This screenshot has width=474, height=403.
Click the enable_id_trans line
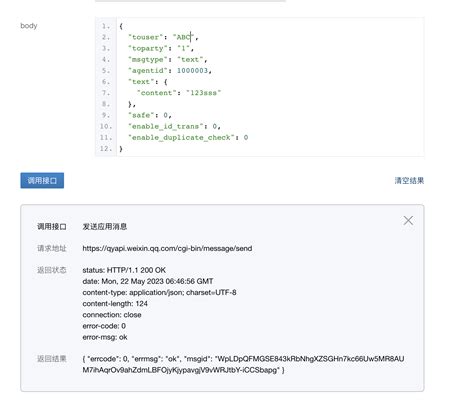tap(174, 126)
